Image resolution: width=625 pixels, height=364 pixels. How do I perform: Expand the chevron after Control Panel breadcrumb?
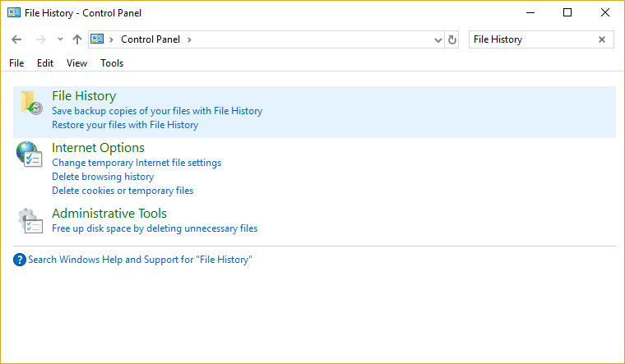pyautogui.click(x=189, y=39)
